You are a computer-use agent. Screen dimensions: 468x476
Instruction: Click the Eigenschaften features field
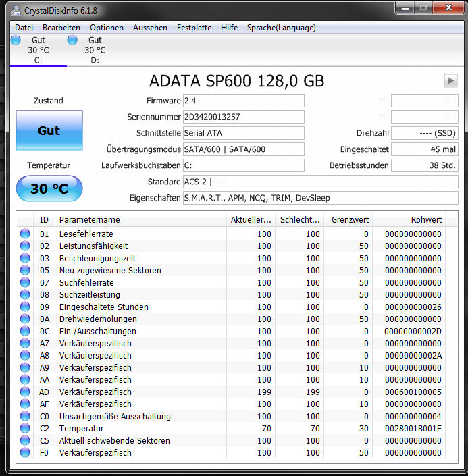point(320,198)
